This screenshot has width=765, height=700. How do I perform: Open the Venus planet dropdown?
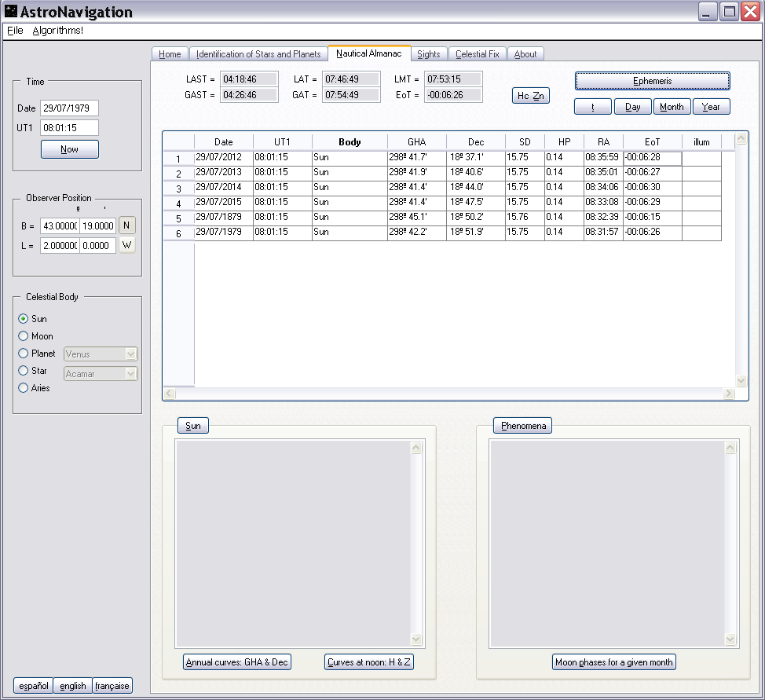101,354
